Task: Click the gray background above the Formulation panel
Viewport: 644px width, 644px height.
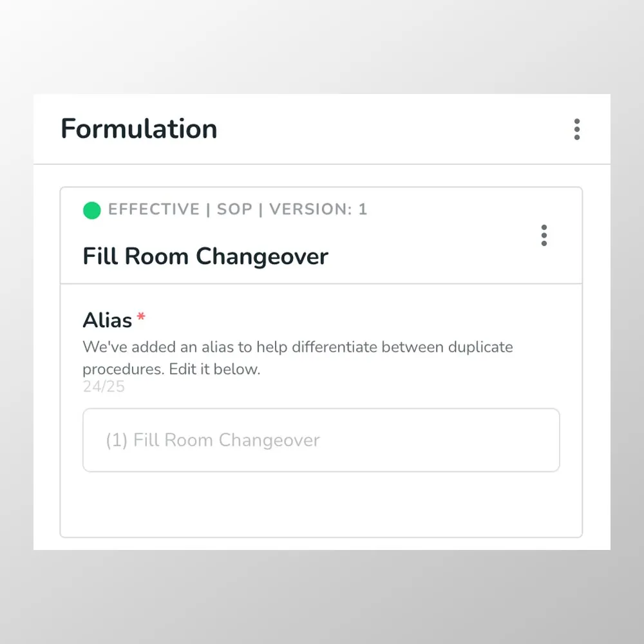Action: click(x=322, y=47)
